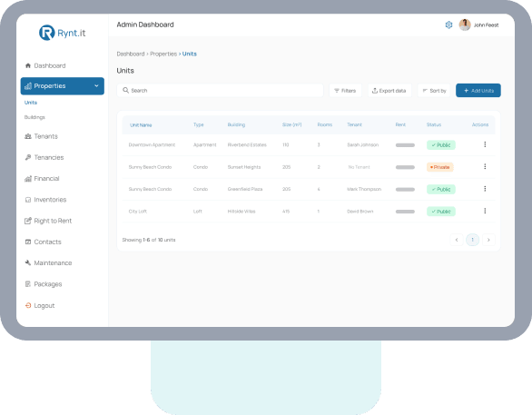The image size is (532, 415).
Task: Go to the Tenants section
Action: [42, 136]
